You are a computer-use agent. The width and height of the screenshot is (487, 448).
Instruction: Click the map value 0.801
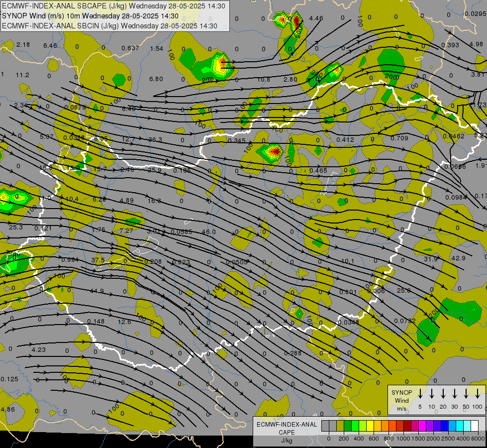click(x=348, y=292)
